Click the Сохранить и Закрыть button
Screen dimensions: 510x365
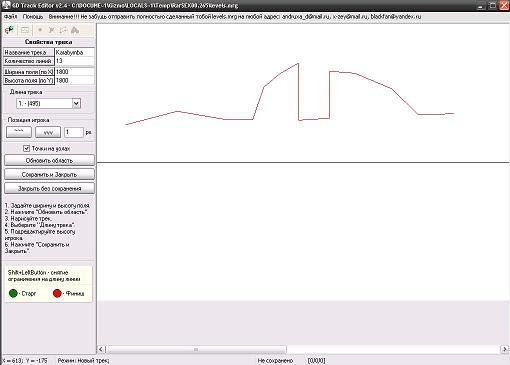(x=49, y=174)
